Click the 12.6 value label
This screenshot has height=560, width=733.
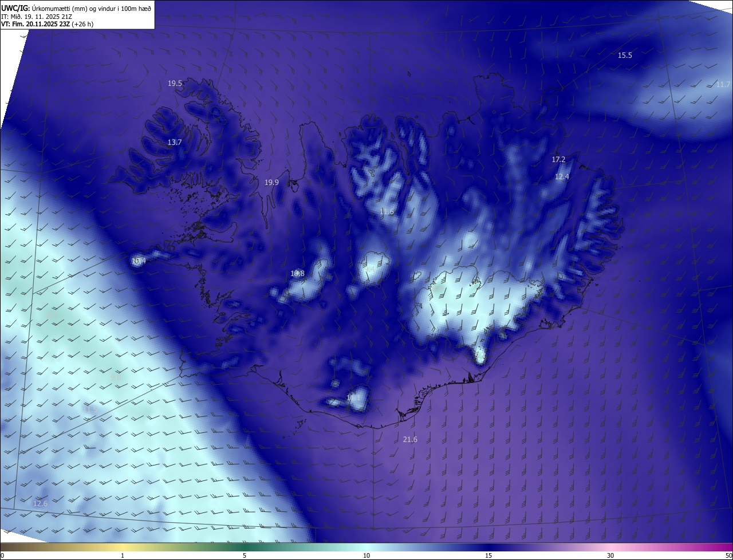tap(40, 504)
